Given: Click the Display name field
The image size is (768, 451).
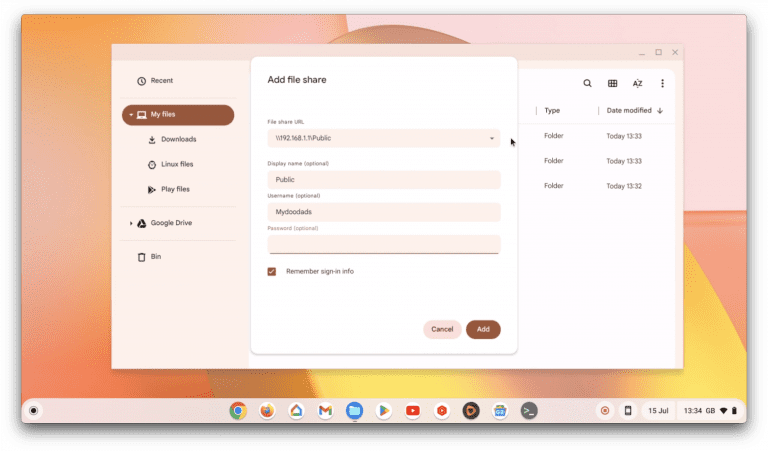Looking at the screenshot, I should point(384,180).
